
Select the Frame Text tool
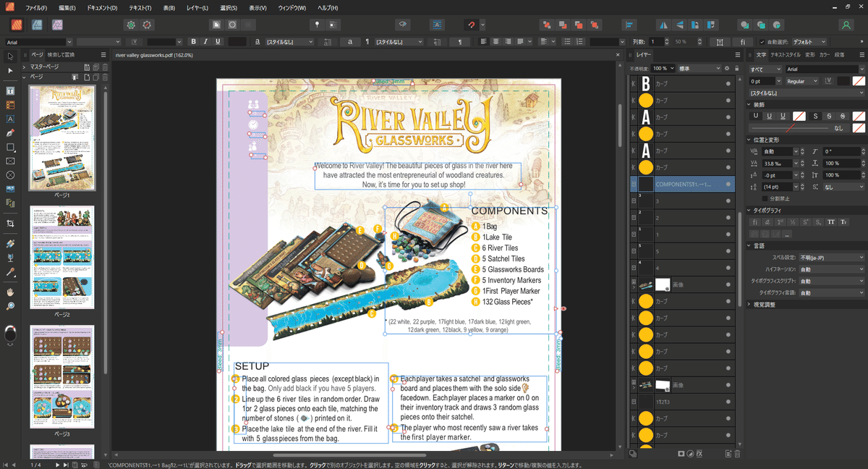tap(10, 91)
